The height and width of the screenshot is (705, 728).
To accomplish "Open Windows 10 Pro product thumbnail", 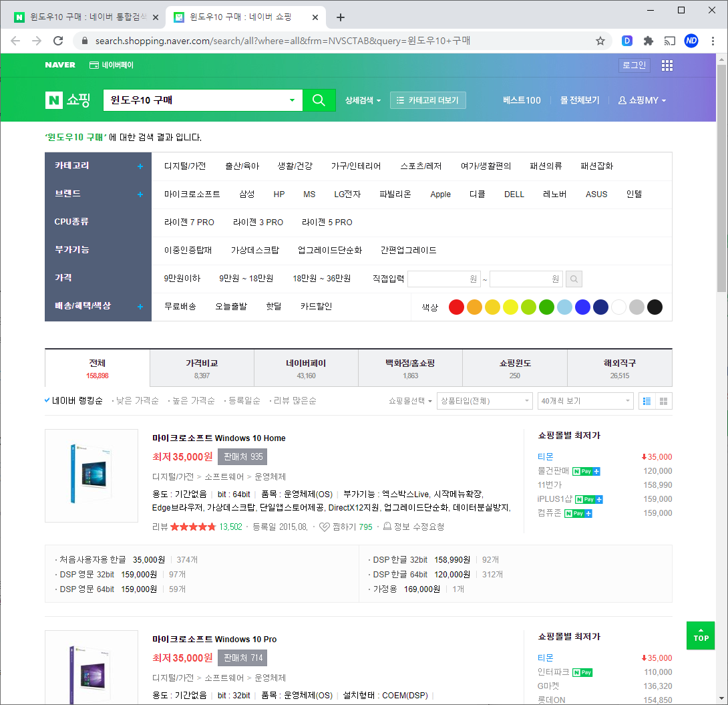I will [x=92, y=668].
